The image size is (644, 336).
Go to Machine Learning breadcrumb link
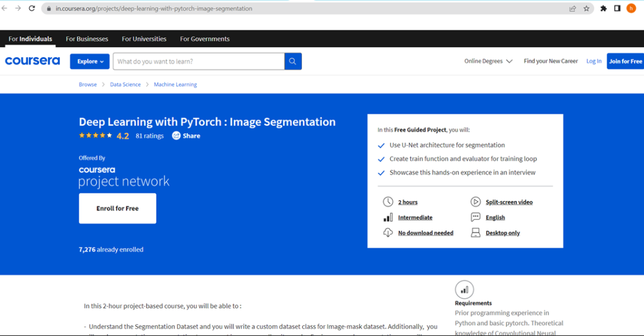175,84
